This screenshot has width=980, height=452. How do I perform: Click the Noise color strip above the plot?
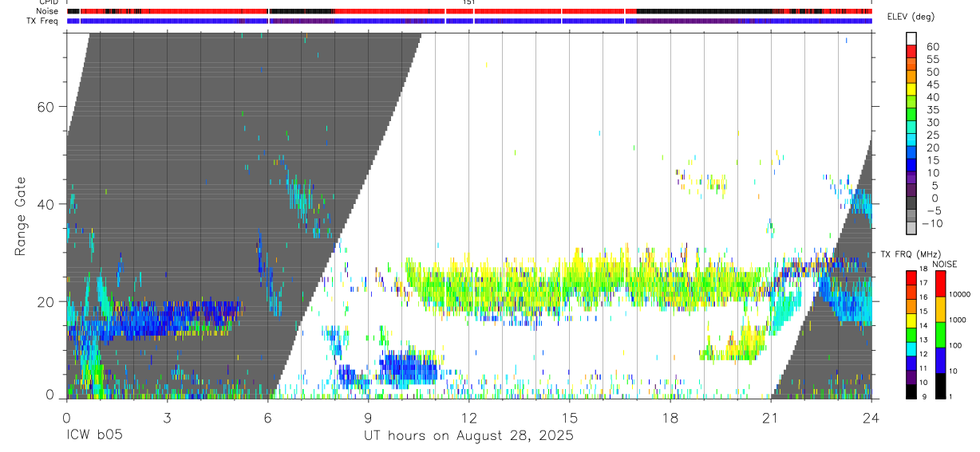coord(469,11)
